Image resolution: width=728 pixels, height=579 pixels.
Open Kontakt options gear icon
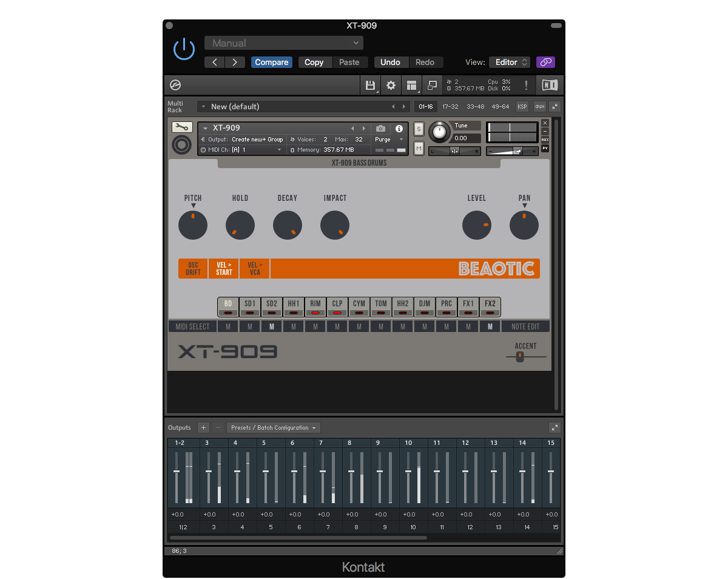pos(391,85)
